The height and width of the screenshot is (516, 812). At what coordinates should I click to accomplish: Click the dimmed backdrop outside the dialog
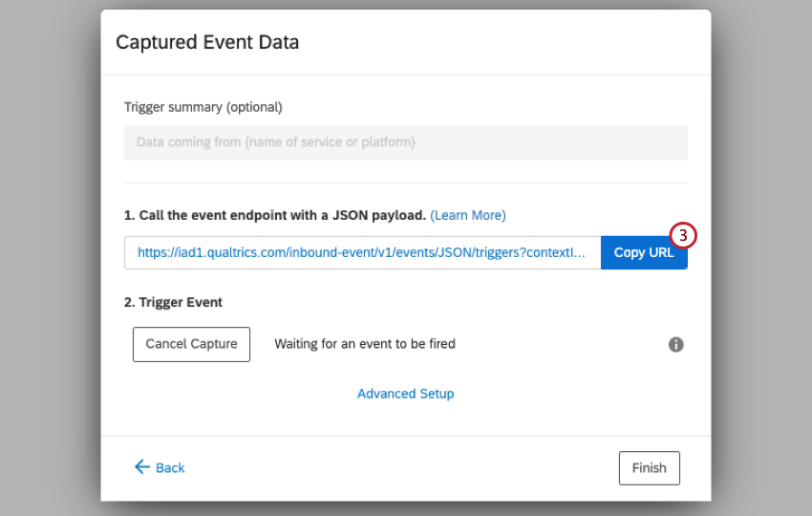(x=48, y=258)
